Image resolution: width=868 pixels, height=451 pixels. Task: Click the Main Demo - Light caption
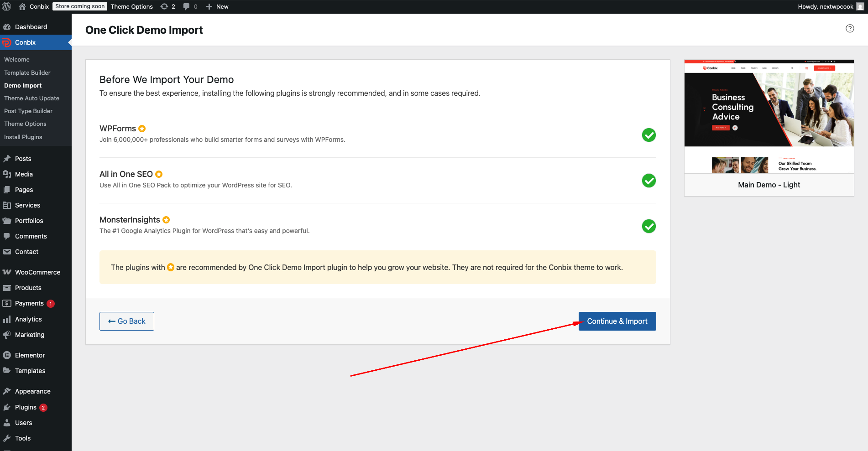pyautogui.click(x=769, y=185)
